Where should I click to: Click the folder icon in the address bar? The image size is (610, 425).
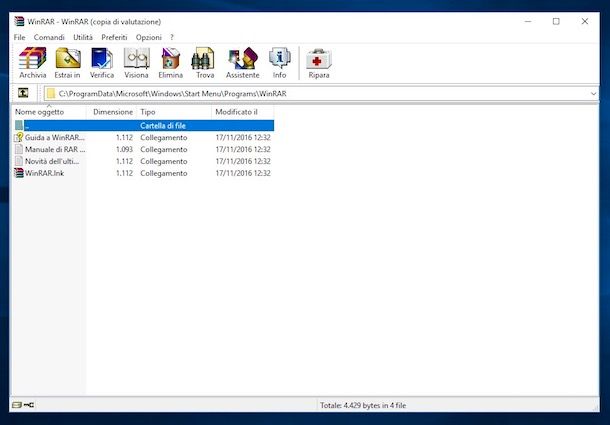coord(51,93)
